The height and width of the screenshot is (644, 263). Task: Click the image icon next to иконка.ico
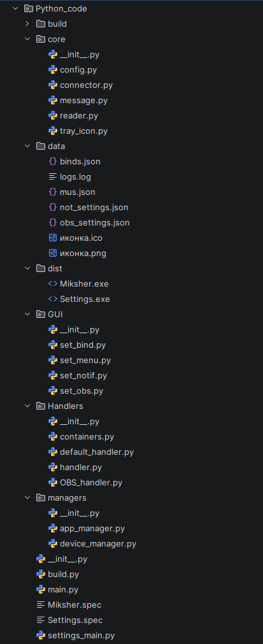click(x=52, y=238)
